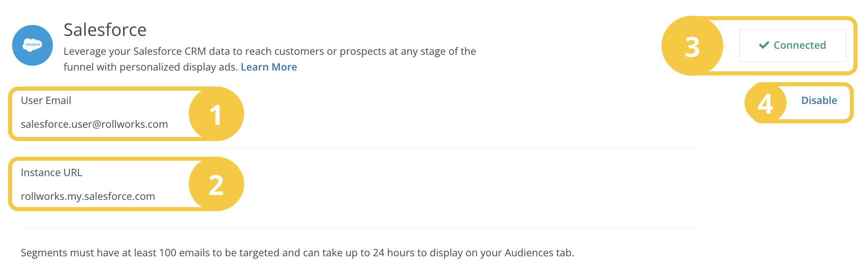Click the yellow number 2 badge
868x278 pixels.
216,185
